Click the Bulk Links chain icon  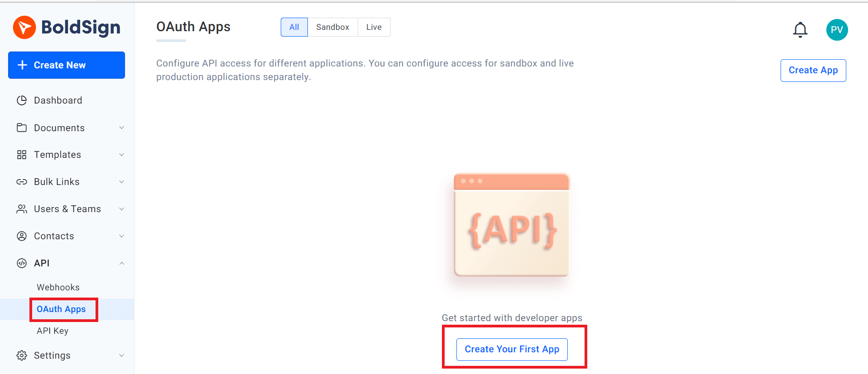(x=22, y=181)
